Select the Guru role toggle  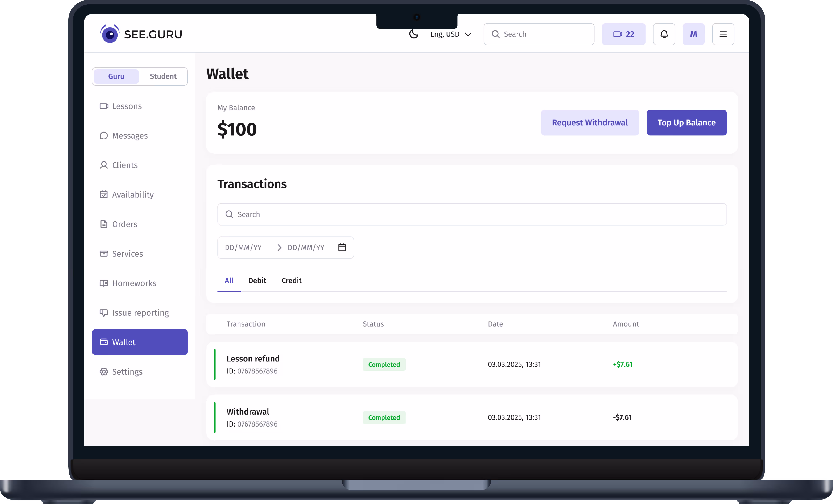pos(116,76)
